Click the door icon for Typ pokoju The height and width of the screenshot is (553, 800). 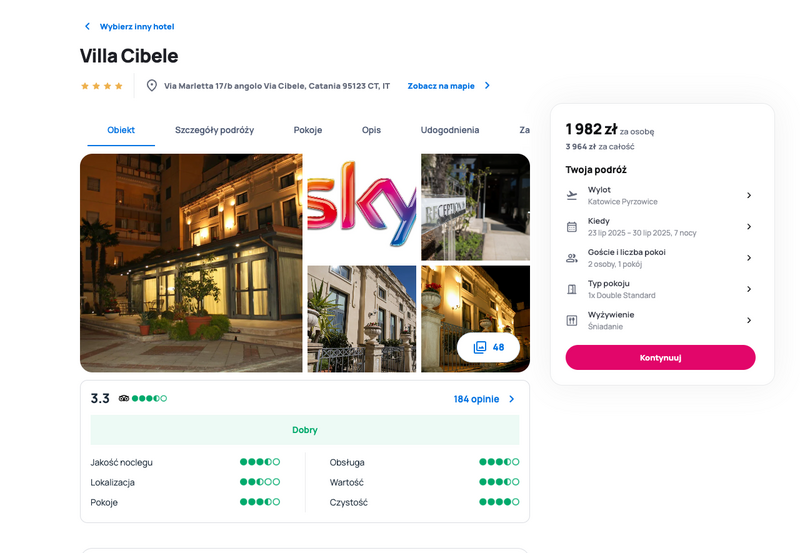pyautogui.click(x=572, y=289)
